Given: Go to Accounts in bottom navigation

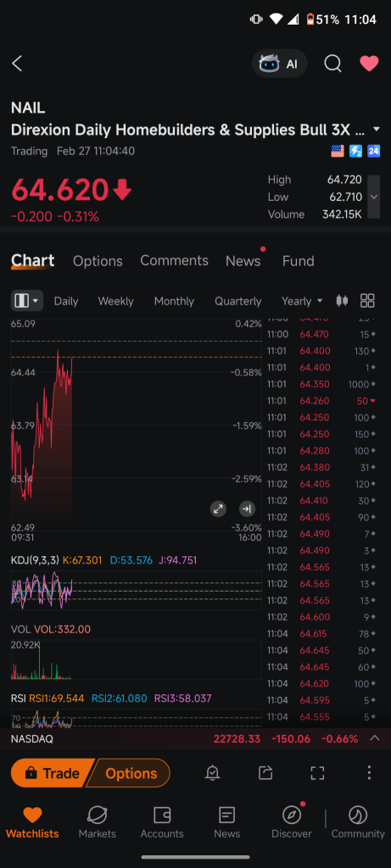Looking at the screenshot, I should click(x=162, y=822).
